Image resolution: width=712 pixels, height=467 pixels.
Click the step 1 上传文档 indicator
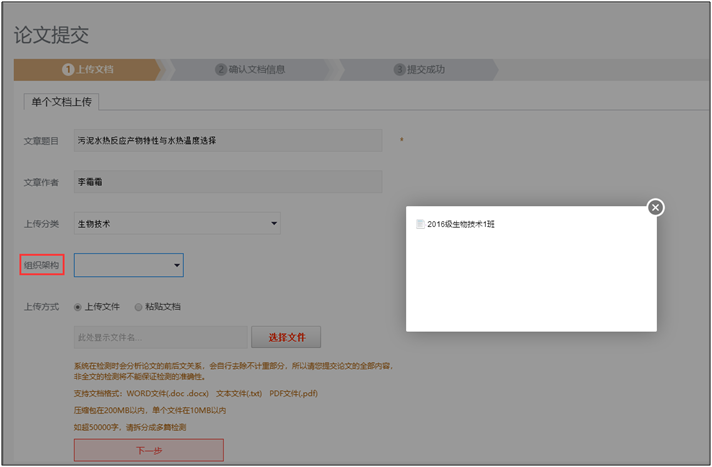88,70
